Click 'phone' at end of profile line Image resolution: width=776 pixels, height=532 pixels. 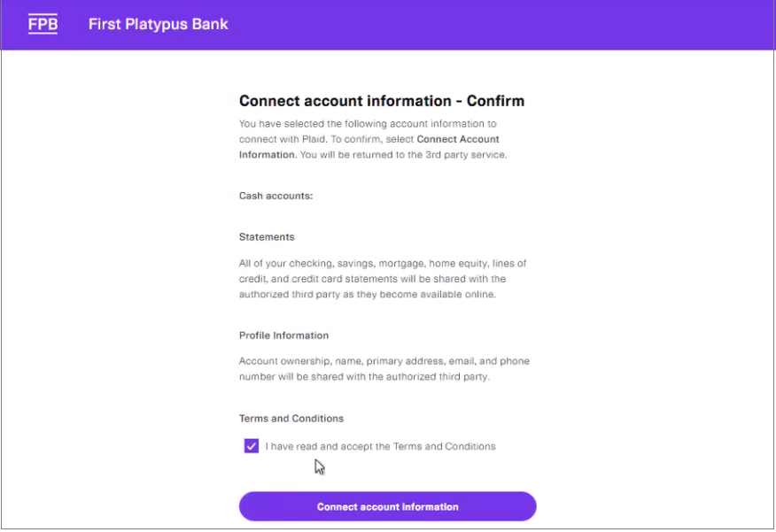click(x=516, y=361)
